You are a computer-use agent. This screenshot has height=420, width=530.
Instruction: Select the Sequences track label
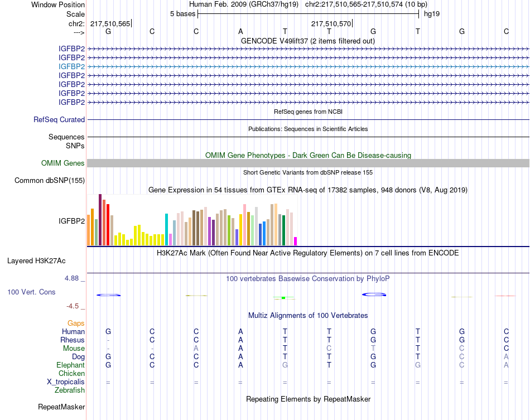(x=66, y=137)
